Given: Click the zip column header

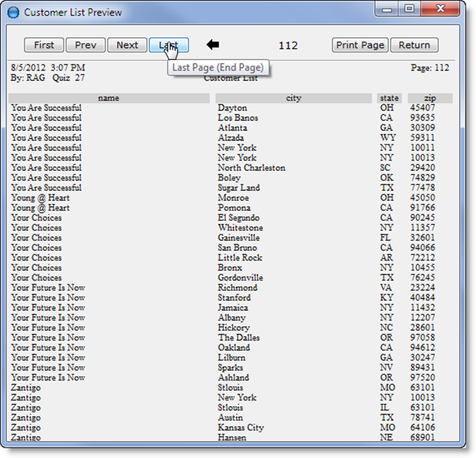Looking at the screenshot, I should (429, 98).
